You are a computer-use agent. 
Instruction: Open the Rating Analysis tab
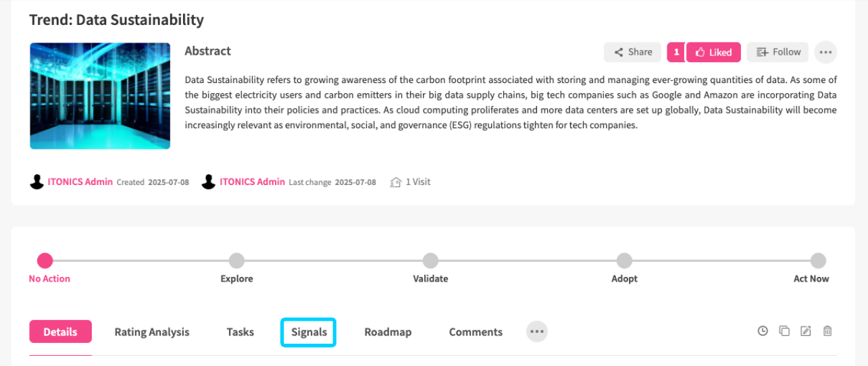[x=152, y=332]
